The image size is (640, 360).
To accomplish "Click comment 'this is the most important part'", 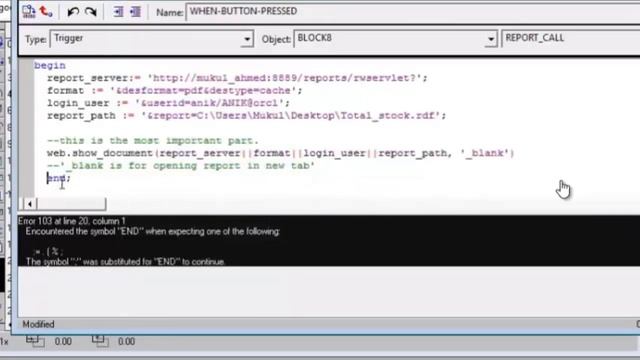I will point(153,141).
